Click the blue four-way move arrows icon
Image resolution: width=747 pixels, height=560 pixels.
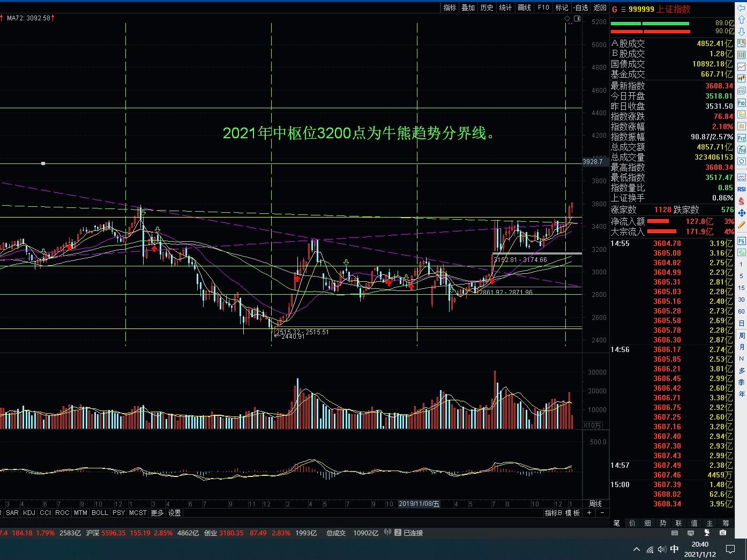pos(742,213)
